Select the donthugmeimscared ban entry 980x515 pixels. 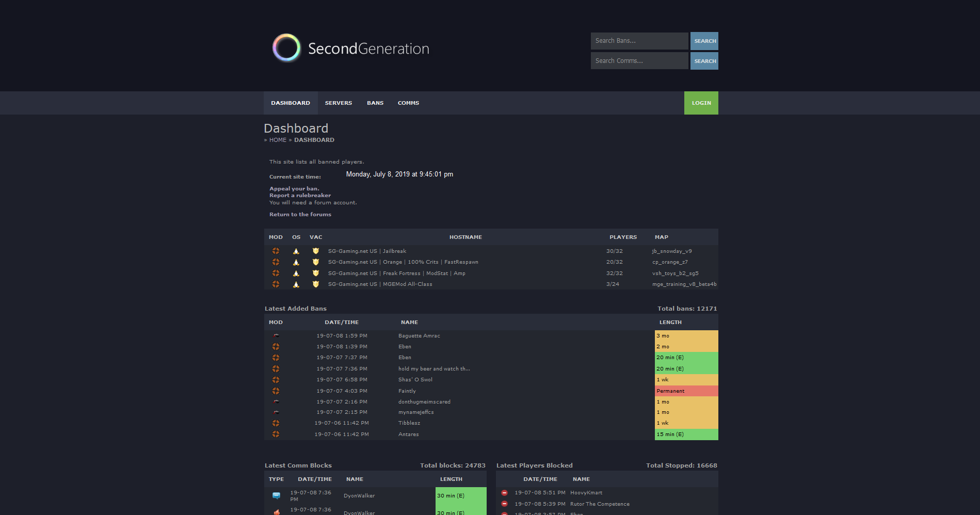coord(424,402)
